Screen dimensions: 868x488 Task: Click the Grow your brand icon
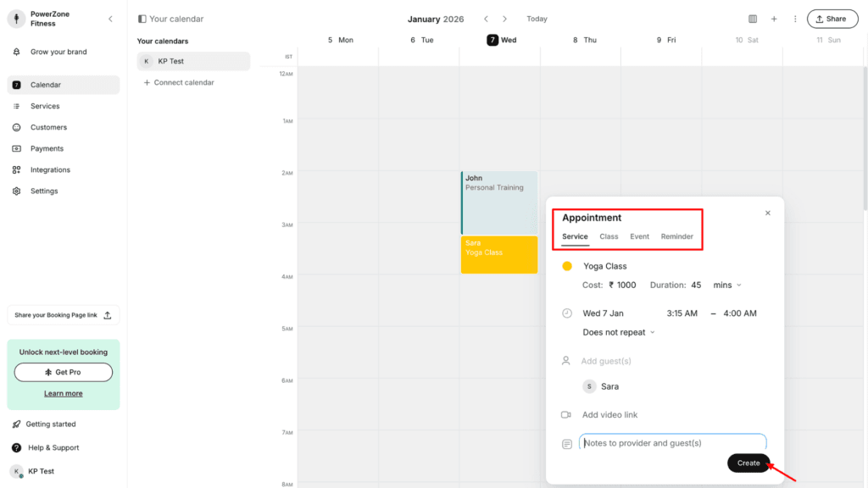click(x=17, y=52)
